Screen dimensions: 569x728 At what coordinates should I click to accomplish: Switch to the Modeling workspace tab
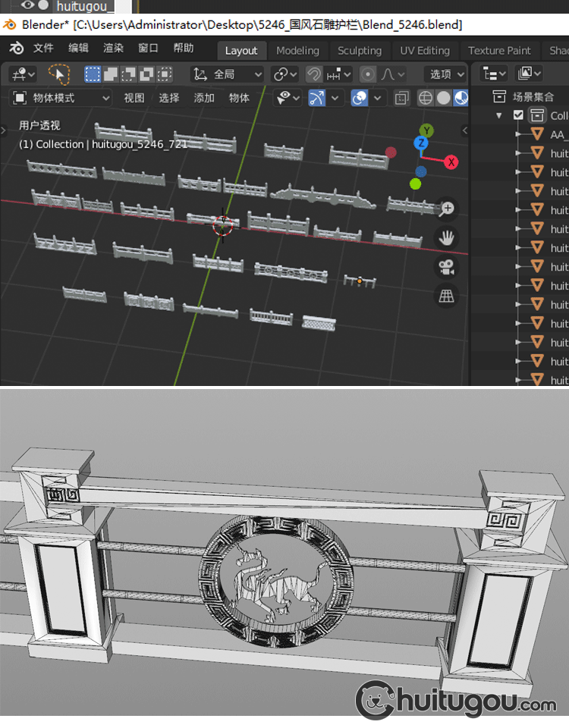(297, 51)
